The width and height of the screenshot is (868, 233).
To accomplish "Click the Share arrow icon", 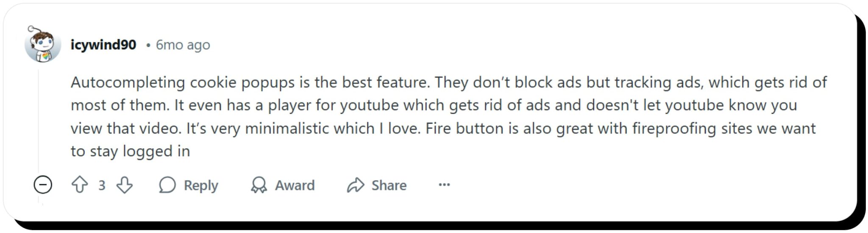I will (x=356, y=185).
